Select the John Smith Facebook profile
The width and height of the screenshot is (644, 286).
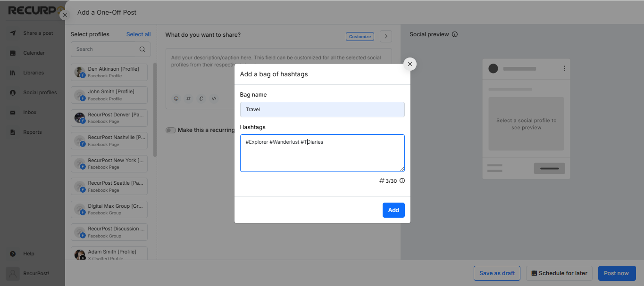click(109, 95)
